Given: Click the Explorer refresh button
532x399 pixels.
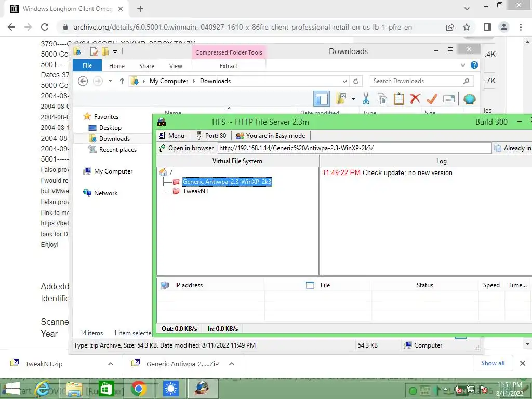Looking at the screenshot, I should click(x=356, y=81).
